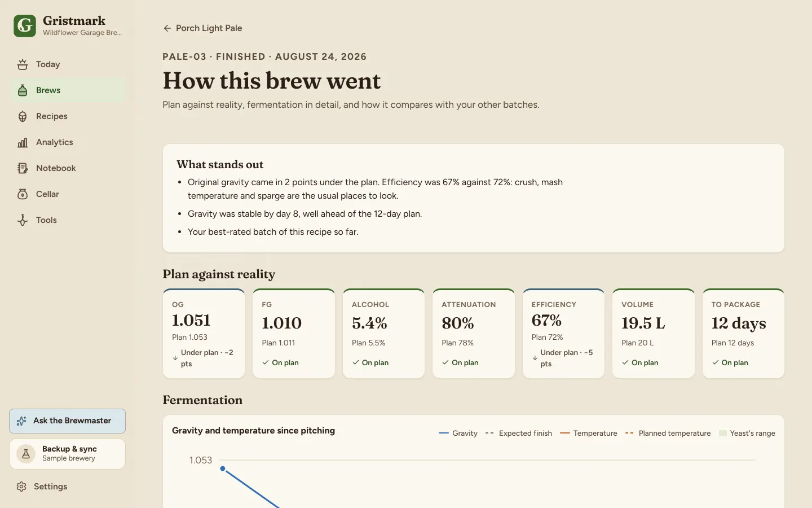Click the Analytics bar chart icon
Screen dimensions: 812x508
point(23,142)
